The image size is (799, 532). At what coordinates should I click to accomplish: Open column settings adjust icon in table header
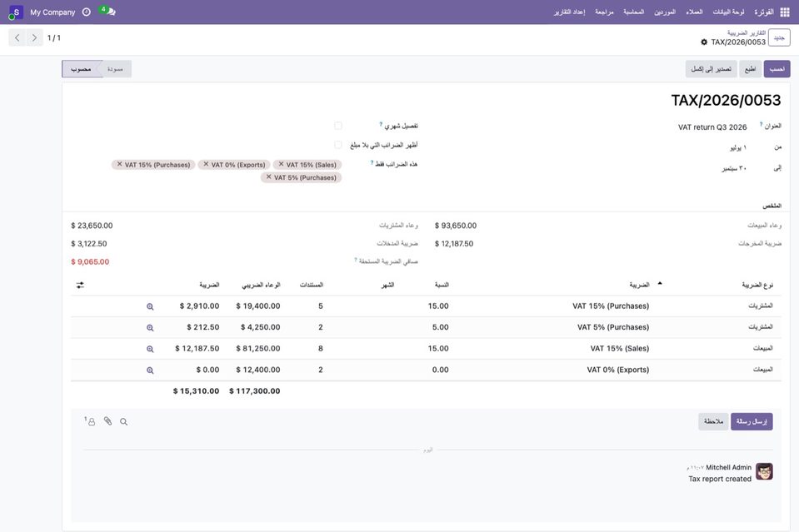pyautogui.click(x=80, y=285)
